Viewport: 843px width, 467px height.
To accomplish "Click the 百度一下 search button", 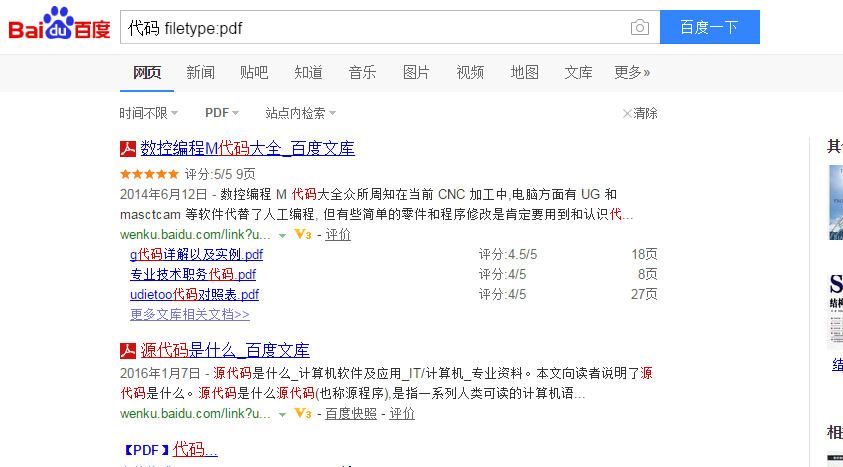I will point(710,27).
